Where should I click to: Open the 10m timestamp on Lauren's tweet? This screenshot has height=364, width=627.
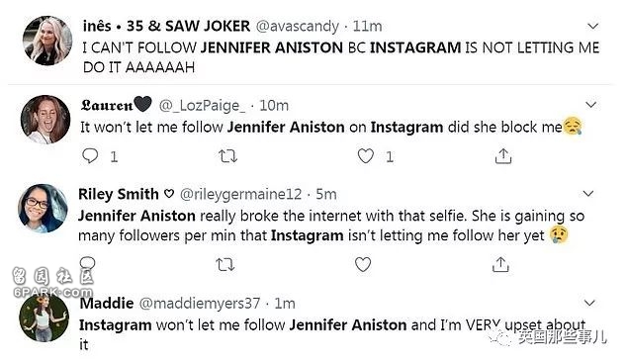click(x=274, y=106)
